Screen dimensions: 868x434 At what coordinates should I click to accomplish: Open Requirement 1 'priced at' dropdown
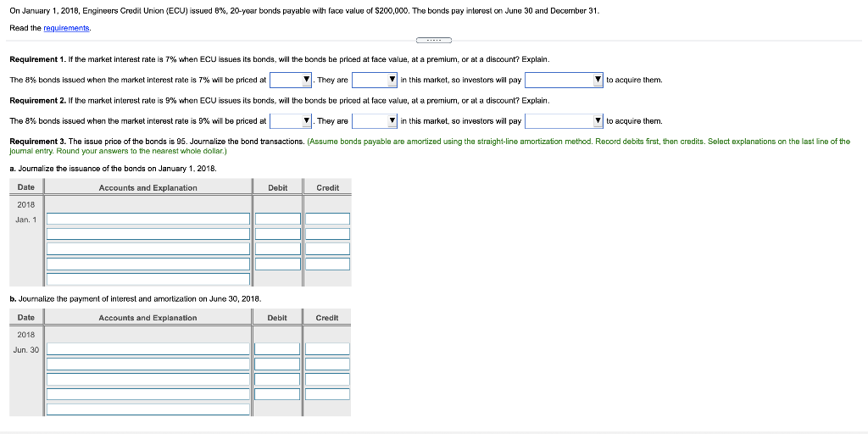pos(291,80)
